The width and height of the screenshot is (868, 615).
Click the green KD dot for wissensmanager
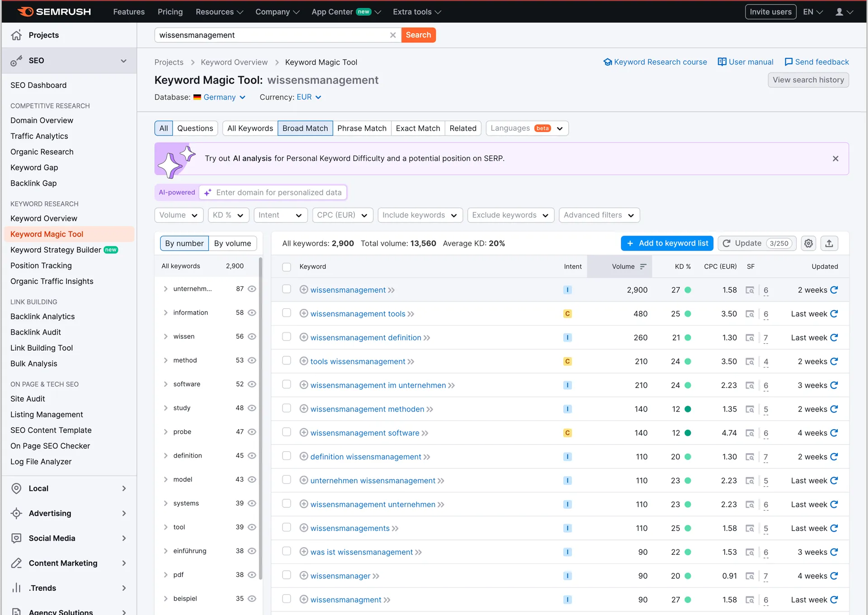[x=688, y=576]
